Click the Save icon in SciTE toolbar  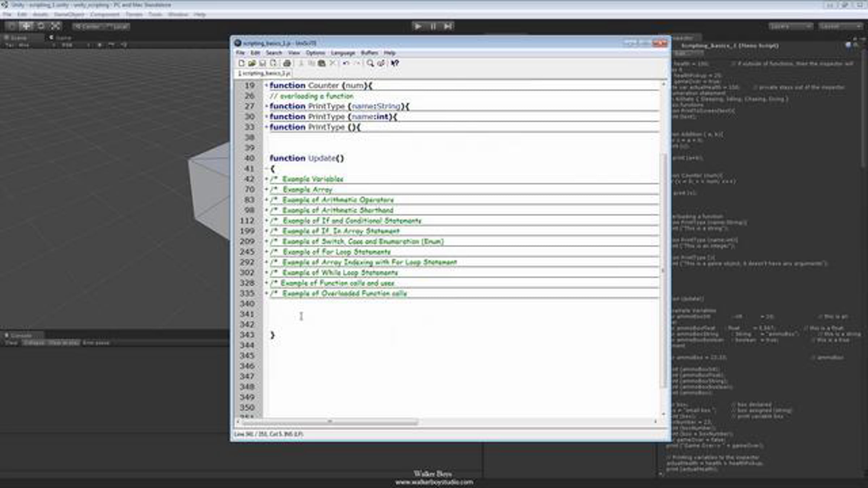[263, 63]
